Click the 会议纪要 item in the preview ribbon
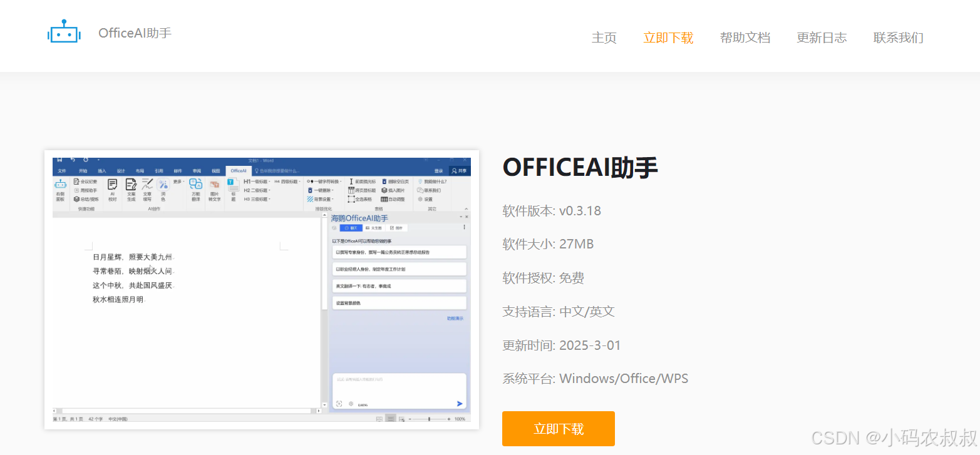The width and height of the screenshot is (980, 455). (x=86, y=181)
